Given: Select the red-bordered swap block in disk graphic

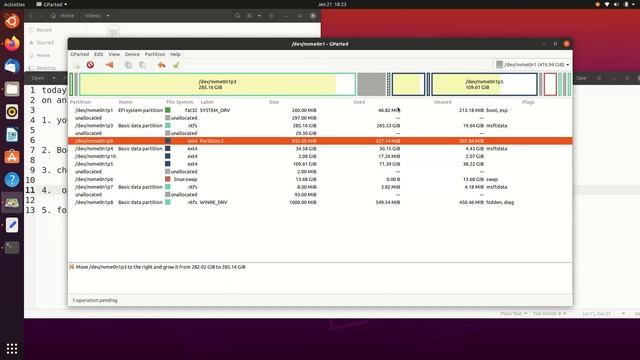Looking at the screenshot, I should [x=550, y=84].
